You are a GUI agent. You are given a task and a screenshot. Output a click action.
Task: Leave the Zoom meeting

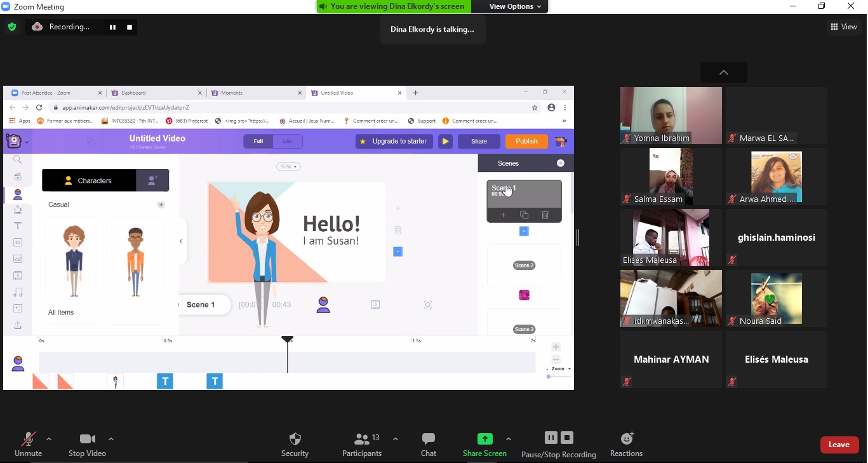(839, 445)
